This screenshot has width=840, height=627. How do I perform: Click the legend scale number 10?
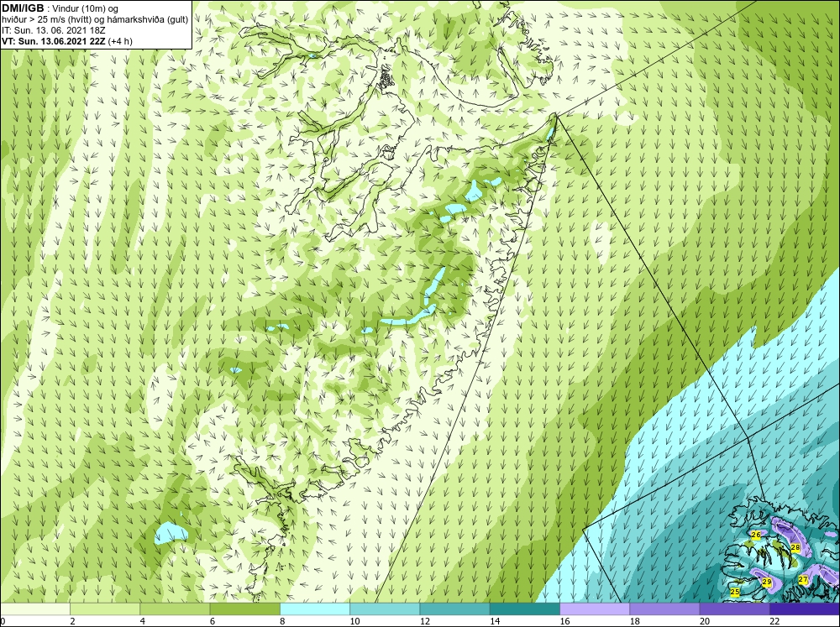[354, 621]
